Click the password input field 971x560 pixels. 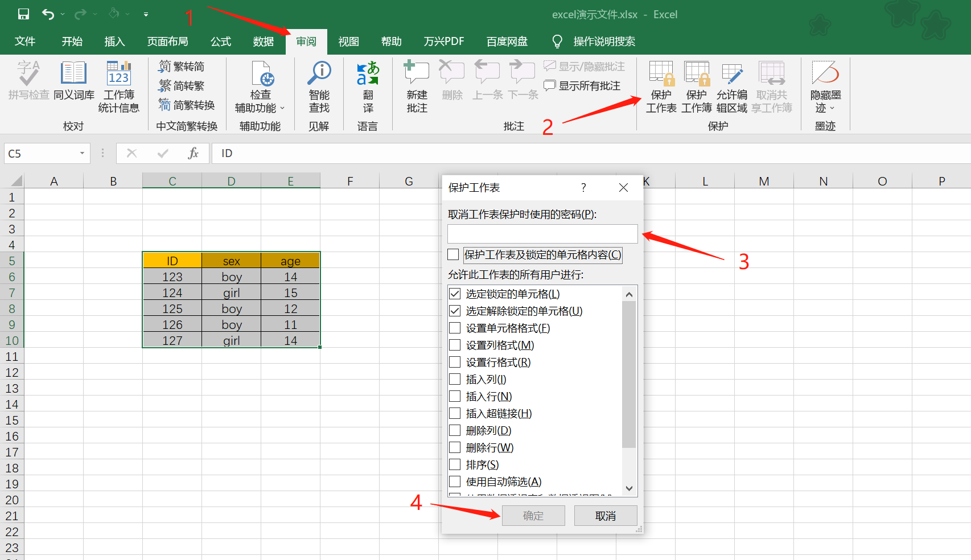pyautogui.click(x=542, y=233)
